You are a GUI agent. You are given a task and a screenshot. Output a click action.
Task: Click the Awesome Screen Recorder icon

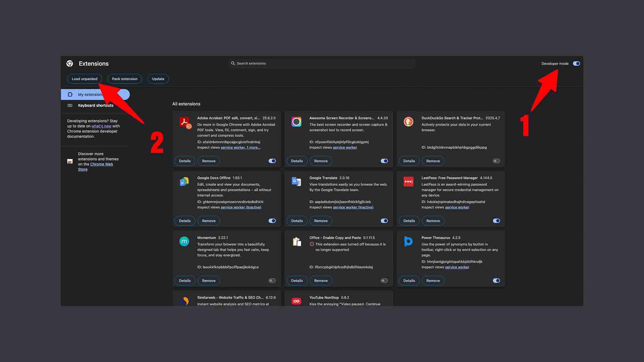[297, 122]
